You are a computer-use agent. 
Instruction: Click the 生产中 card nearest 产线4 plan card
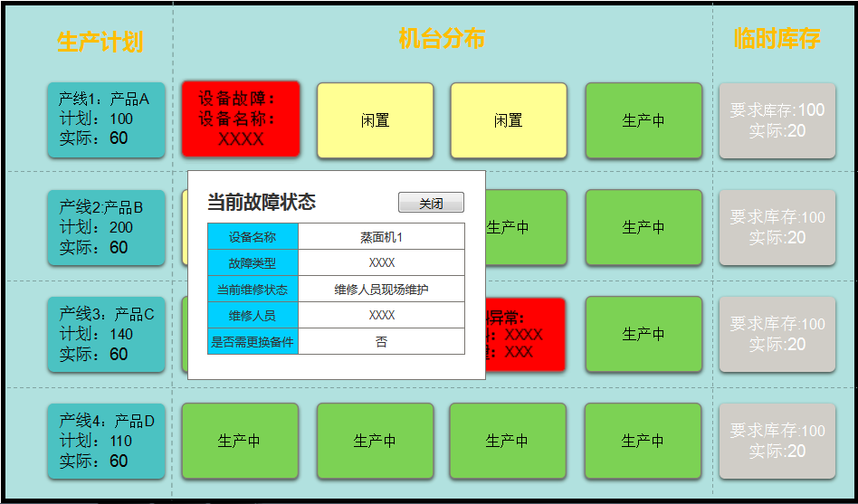240,441
